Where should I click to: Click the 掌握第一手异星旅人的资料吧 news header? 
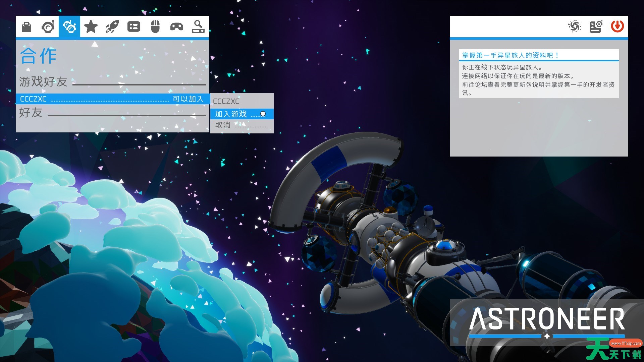tap(510, 55)
